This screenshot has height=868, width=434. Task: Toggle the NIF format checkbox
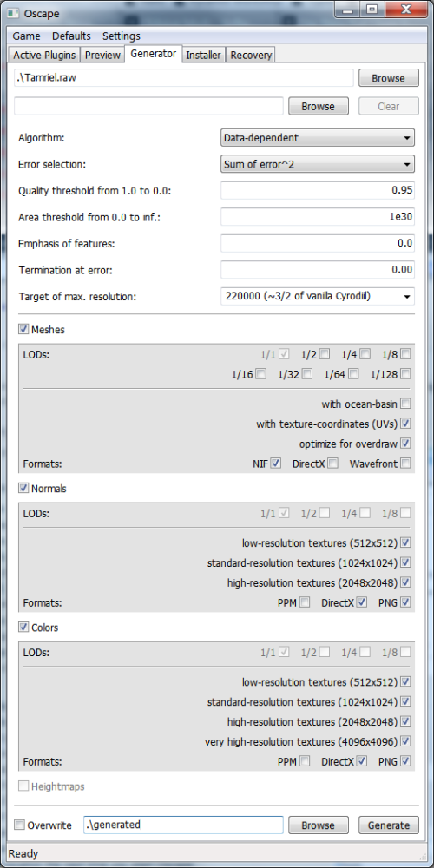pos(276,464)
